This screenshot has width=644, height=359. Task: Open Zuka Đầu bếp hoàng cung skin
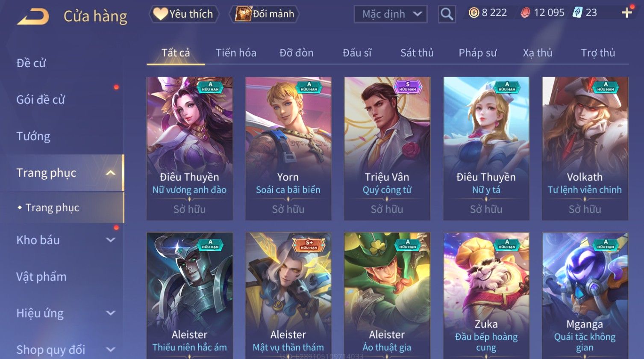coord(486,296)
